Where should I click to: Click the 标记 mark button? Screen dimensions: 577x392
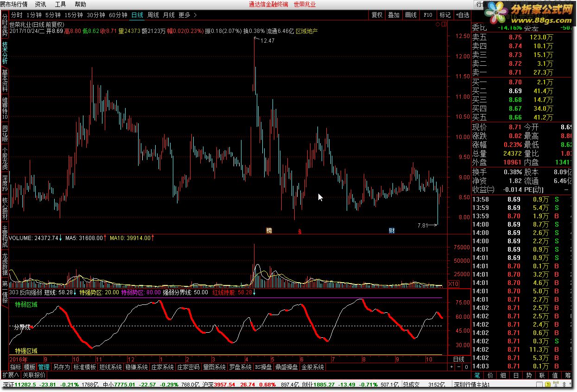point(445,15)
